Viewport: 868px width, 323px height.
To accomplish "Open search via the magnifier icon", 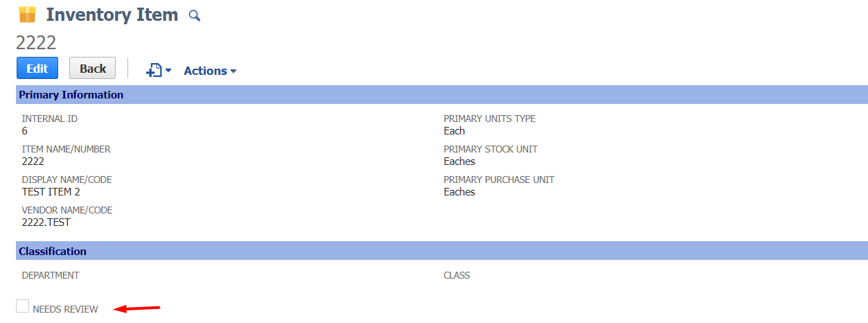I will [195, 15].
